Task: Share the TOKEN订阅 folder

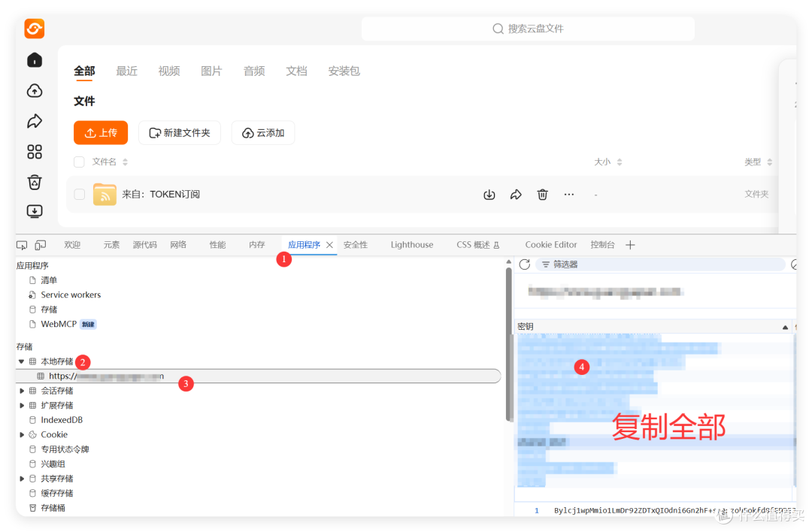Action: tap(516, 195)
